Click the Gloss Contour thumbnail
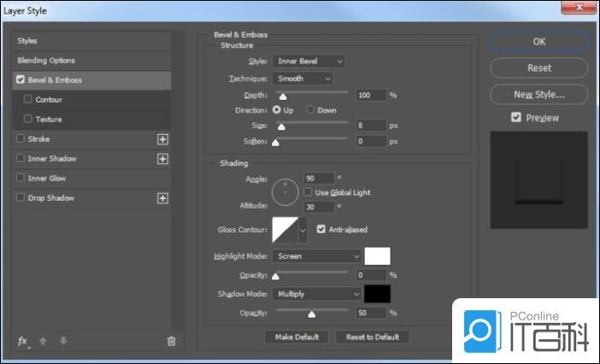Screen dimensions: 600x364 click(x=285, y=230)
